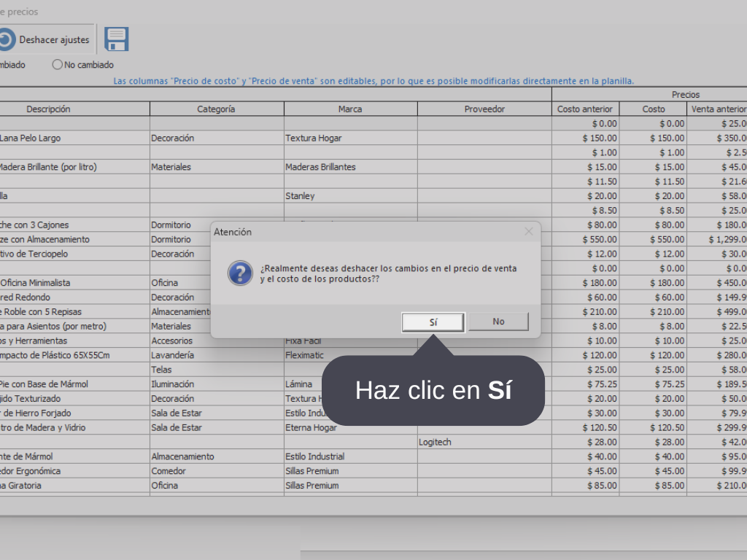Click the Costo column header
The image size is (747, 560).
coord(653,109)
